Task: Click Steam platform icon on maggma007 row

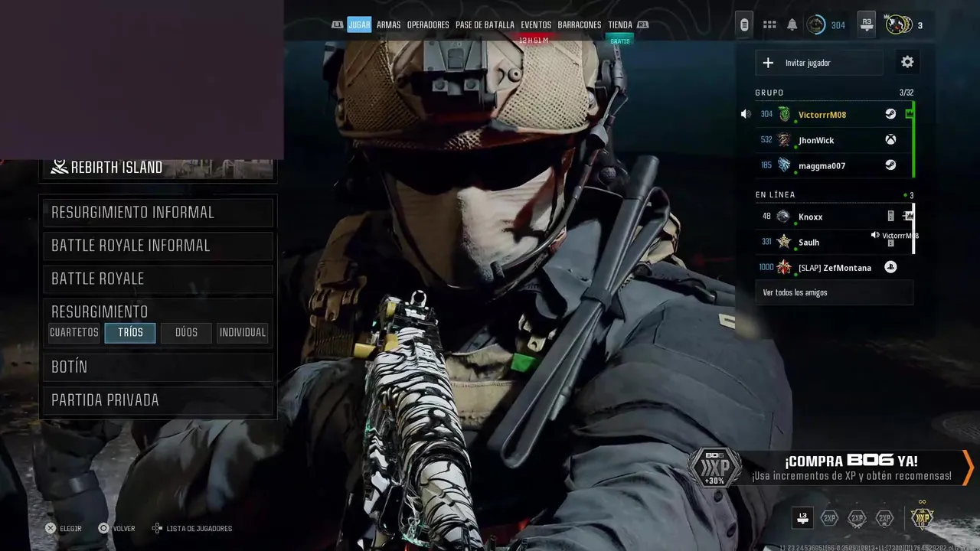Action: pyautogui.click(x=890, y=165)
